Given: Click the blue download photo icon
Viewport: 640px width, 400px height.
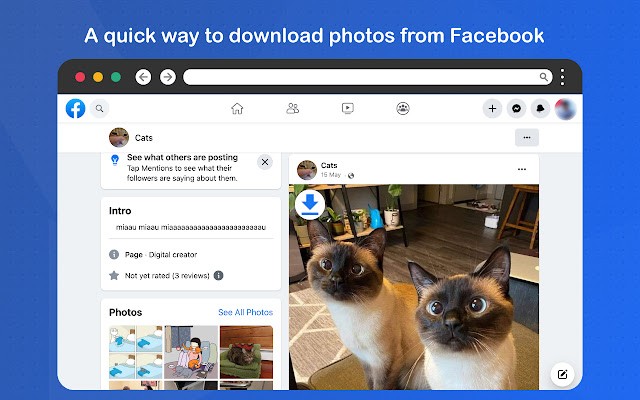Looking at the screenshot, I should (310, 205).
